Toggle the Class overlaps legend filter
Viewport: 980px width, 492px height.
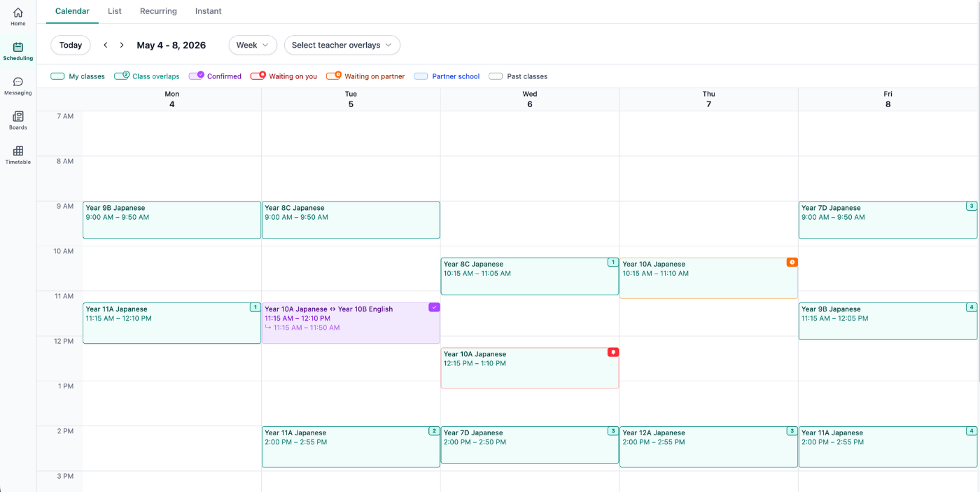pos(147,76)
